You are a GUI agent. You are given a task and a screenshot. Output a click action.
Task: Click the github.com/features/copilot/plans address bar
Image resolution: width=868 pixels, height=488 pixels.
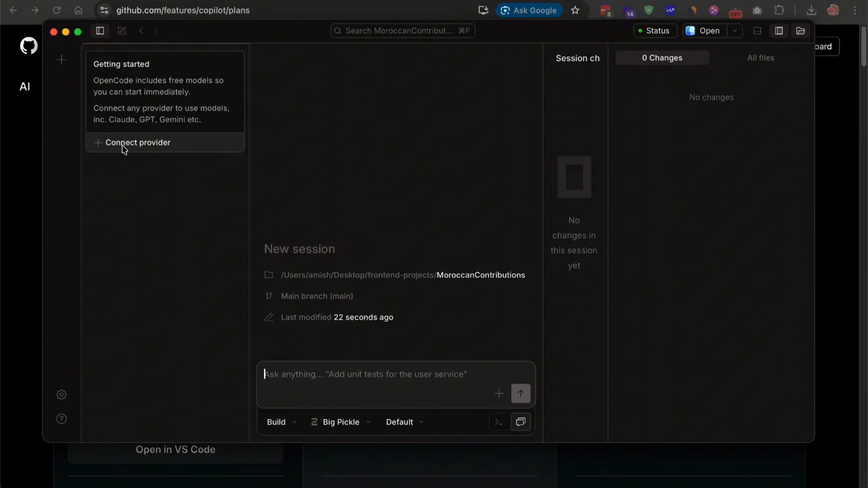pyautogui.click(x=183, y=10)
